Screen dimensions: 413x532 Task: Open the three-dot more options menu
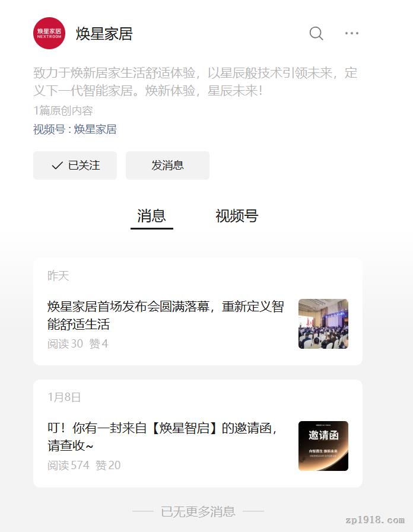click(x=351, y=33)
